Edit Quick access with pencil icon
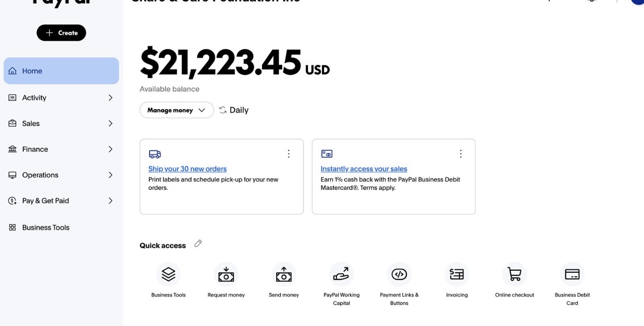Image resolution: width=644 pixels, height=326 pixels. (x=198, y=244)
